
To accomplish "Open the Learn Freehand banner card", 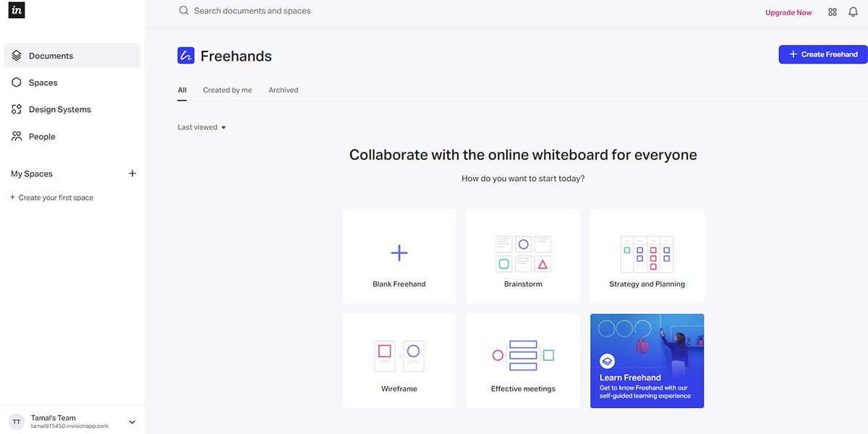I will coord(647,361).
